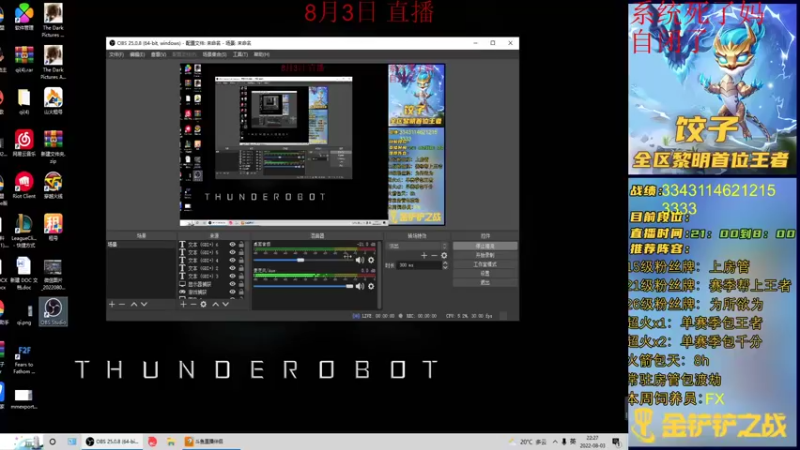Open the 查看(V) menu in OBS
Viewport: 800px width, 450px height.
click(x=158, y=55)
